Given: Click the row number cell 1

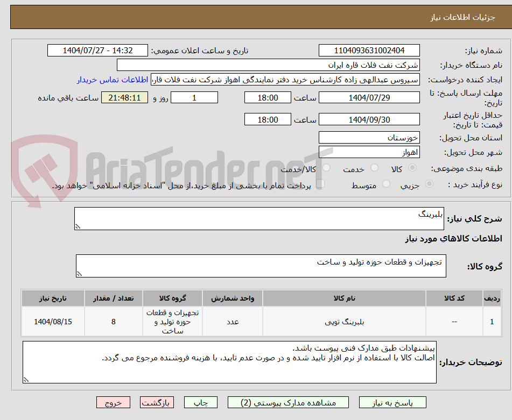Looking at the screenshot, I should click(492, 322).
